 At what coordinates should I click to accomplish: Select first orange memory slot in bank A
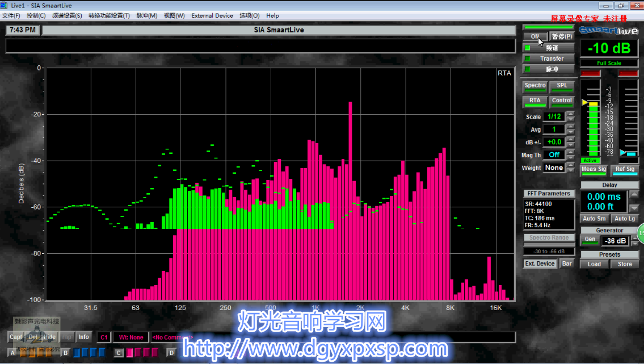[x=23, y=353]
